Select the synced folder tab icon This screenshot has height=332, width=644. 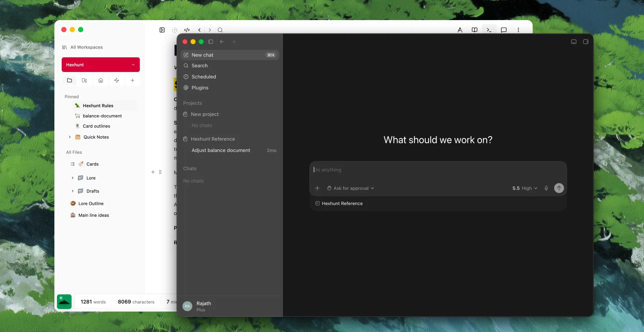click(84, 80)
